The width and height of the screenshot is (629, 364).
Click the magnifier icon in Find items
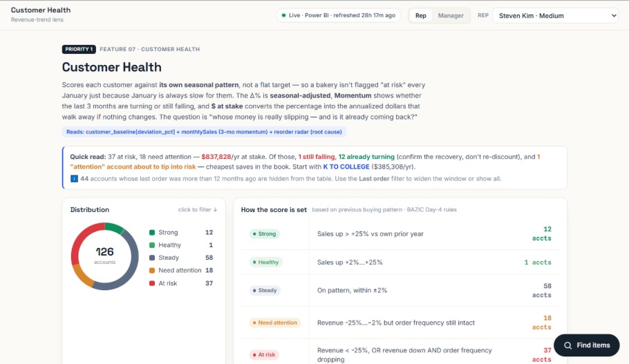pos(567,345)
